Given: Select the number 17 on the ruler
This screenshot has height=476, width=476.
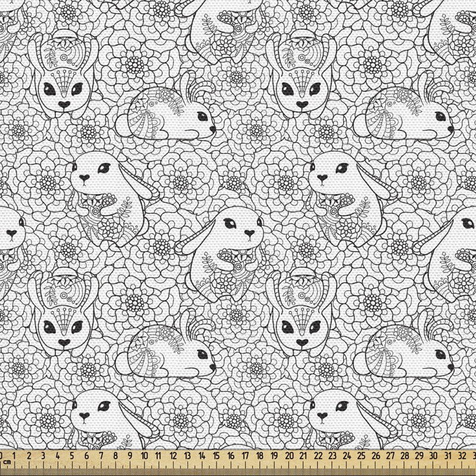Looking at the screenshot, I should coord(245,456).
